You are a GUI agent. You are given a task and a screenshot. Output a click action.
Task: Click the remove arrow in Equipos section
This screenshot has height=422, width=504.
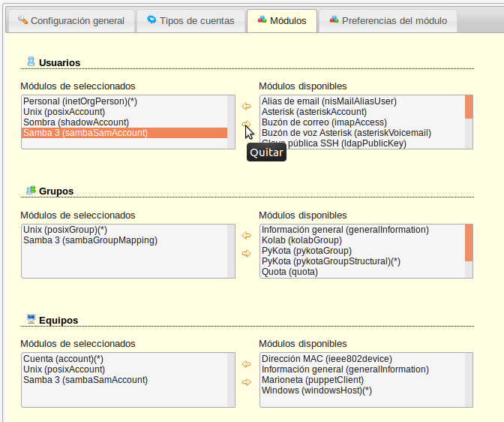tap(246, 382)
